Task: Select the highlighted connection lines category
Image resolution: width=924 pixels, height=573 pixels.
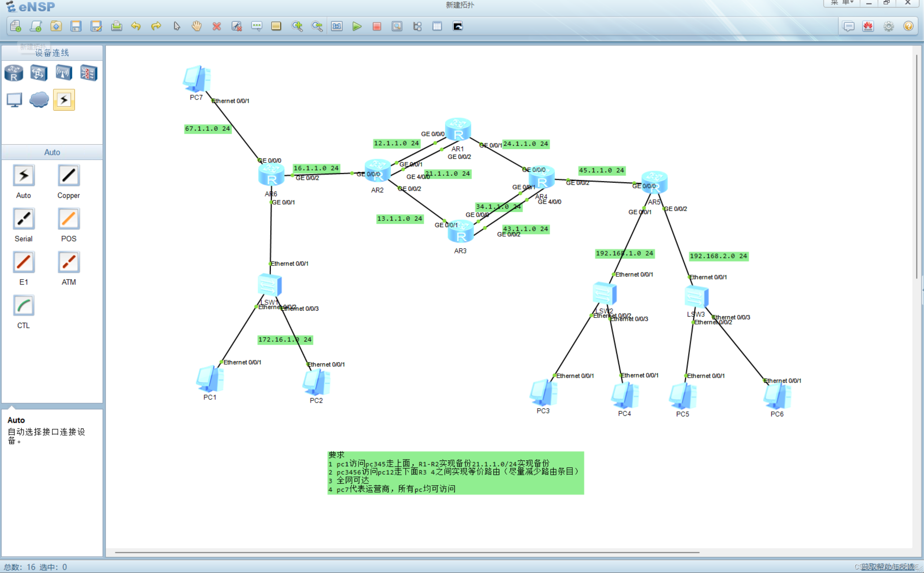Action: [64, 100]
